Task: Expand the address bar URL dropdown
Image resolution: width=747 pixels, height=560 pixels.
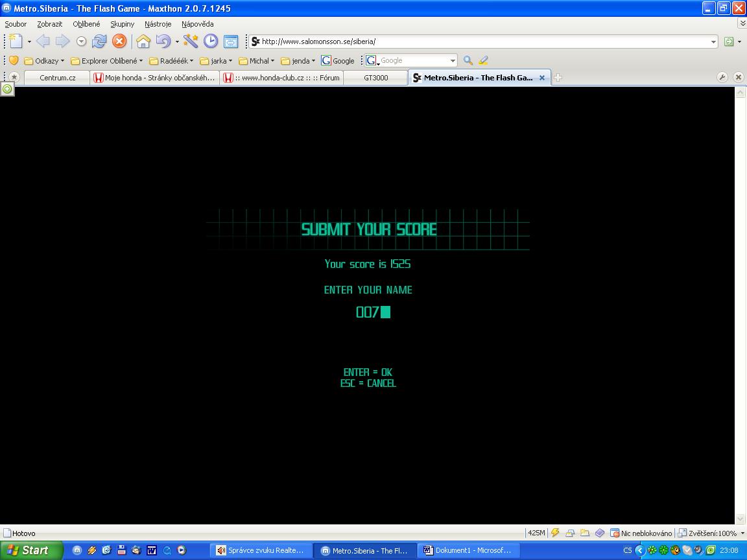Action: click(713, 41)
